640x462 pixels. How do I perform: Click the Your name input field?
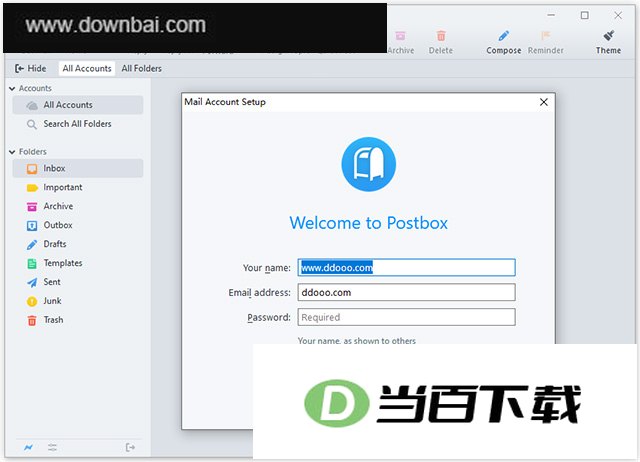coord(407,268)
